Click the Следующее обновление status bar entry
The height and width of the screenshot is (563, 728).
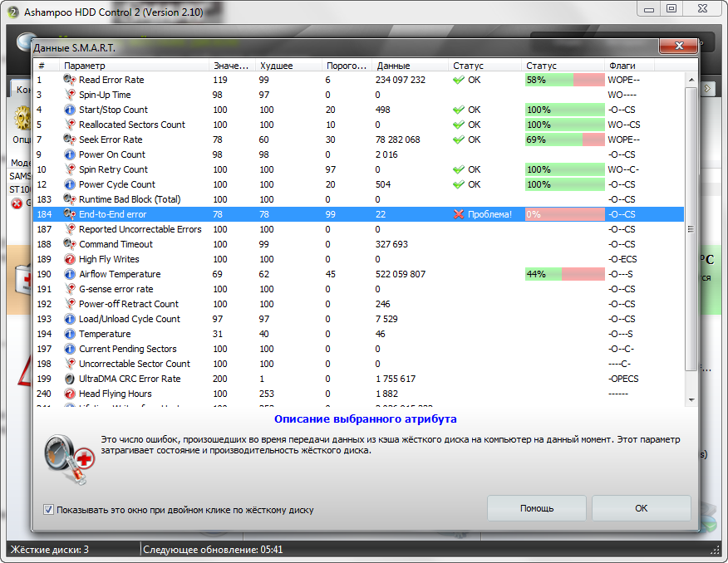coord(213,550)
